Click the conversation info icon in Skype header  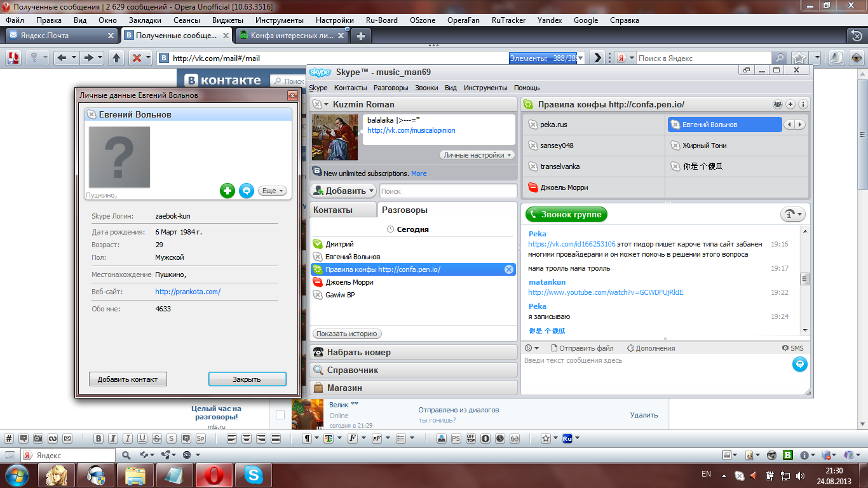point(803,104)
